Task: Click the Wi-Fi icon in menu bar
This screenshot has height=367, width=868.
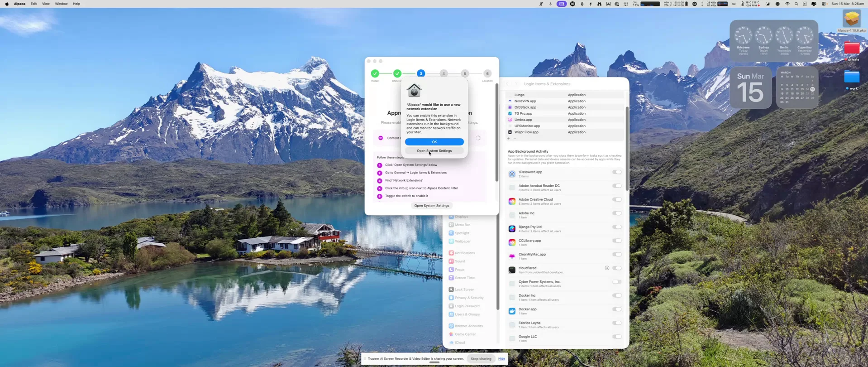Action: [787, 4]
